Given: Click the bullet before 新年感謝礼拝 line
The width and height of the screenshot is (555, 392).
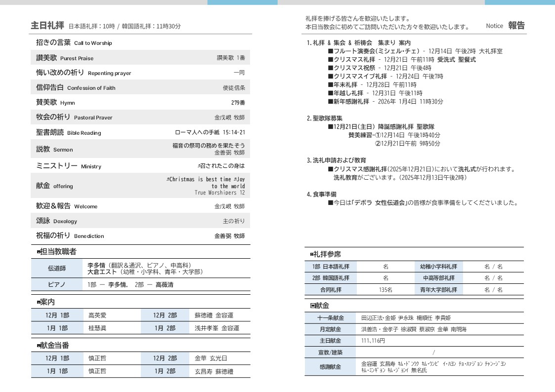Looking at the screenshot, I should pos(330,102).
